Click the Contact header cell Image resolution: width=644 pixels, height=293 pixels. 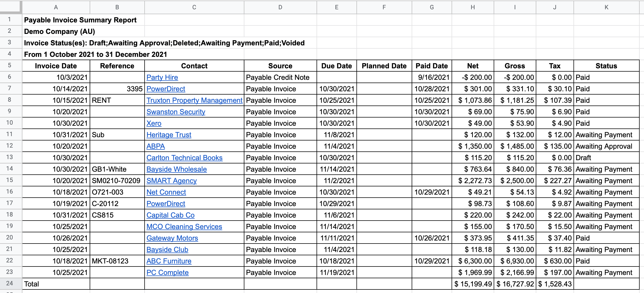click(x=194, y=66)
